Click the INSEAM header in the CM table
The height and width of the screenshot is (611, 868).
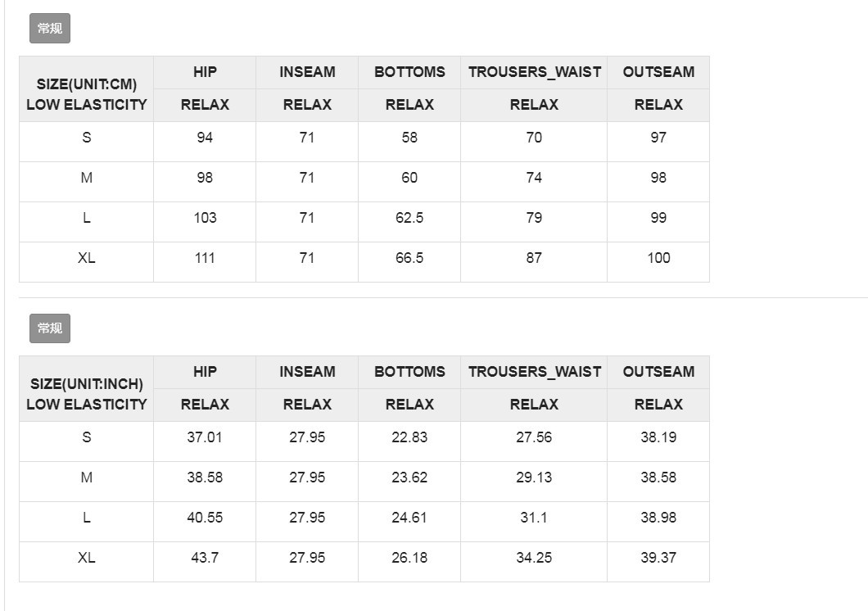[x=307, y=72]
